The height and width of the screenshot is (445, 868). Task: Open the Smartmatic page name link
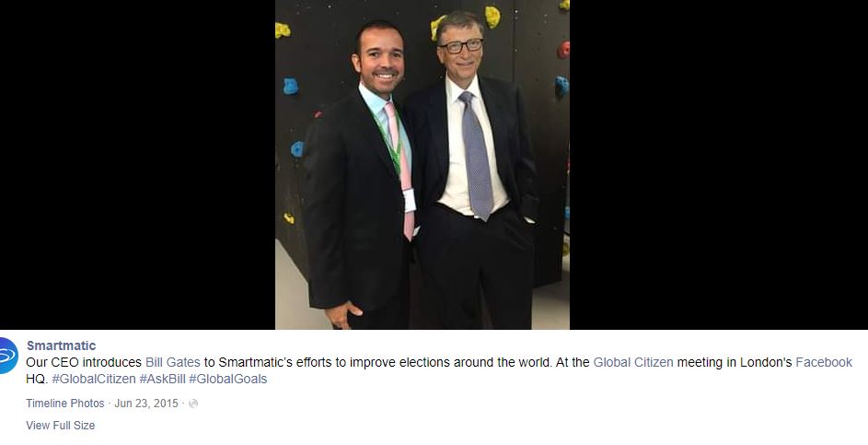coord(61,345)
